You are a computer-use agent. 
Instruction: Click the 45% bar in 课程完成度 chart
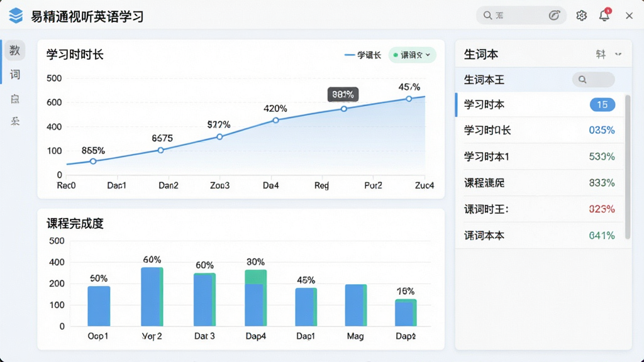[306, 307]
